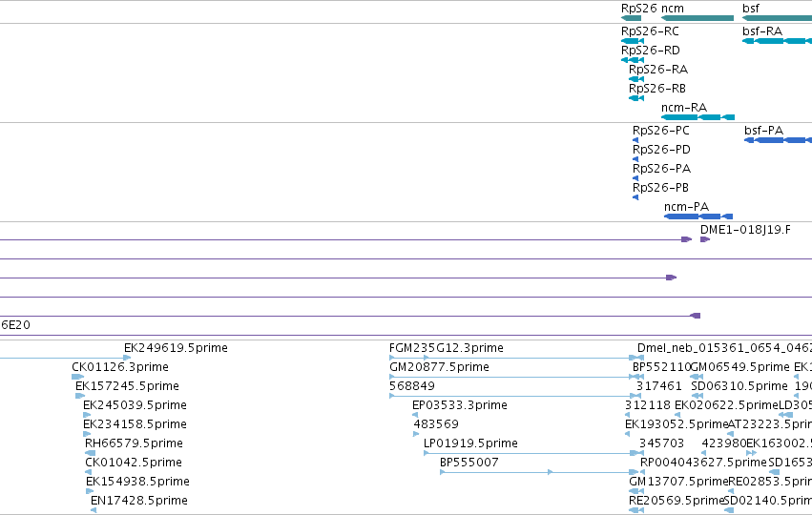Select EST CK01126.3prime

click(120, 367)
